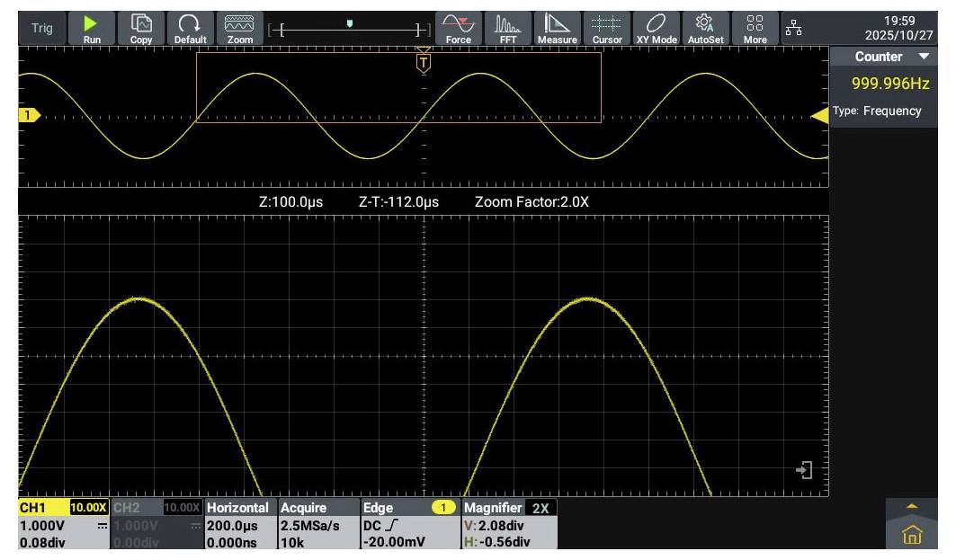Open the More options panel
Screen dimensions: 956x560
click(755, 25)
